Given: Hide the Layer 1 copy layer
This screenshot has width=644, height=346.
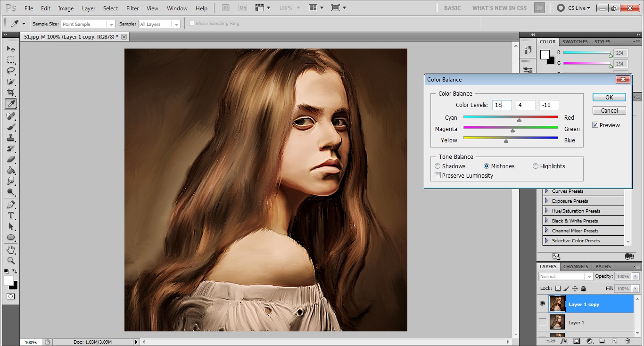Looking at the screenshot, I should tap(542, 304).
